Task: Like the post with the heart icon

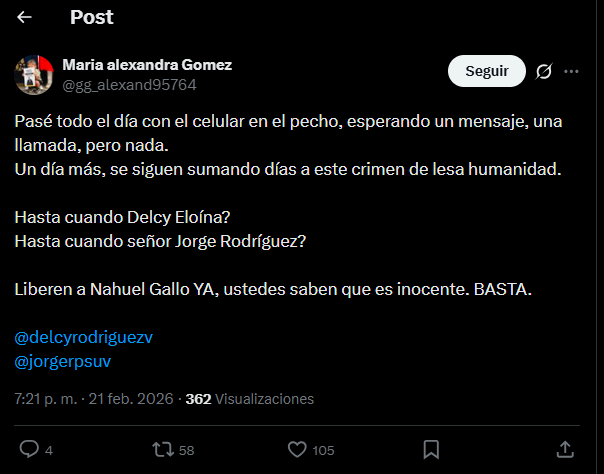Action: tap(296, 449)
